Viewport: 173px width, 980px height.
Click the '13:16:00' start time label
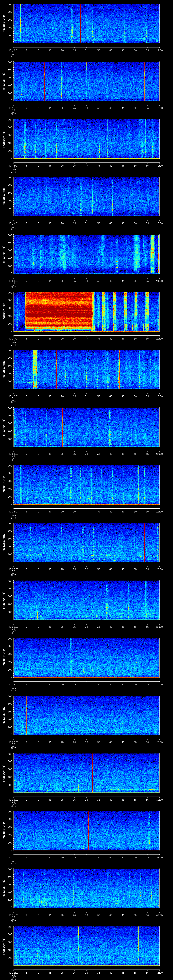tap(13, 50)
